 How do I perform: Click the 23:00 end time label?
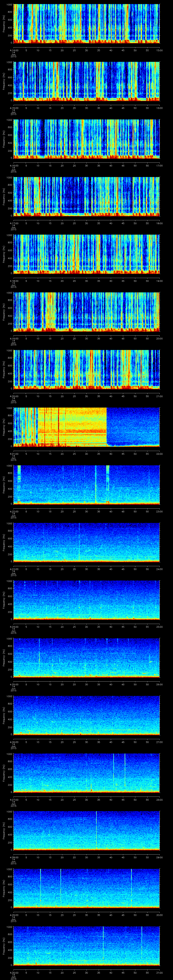(160, 511)
